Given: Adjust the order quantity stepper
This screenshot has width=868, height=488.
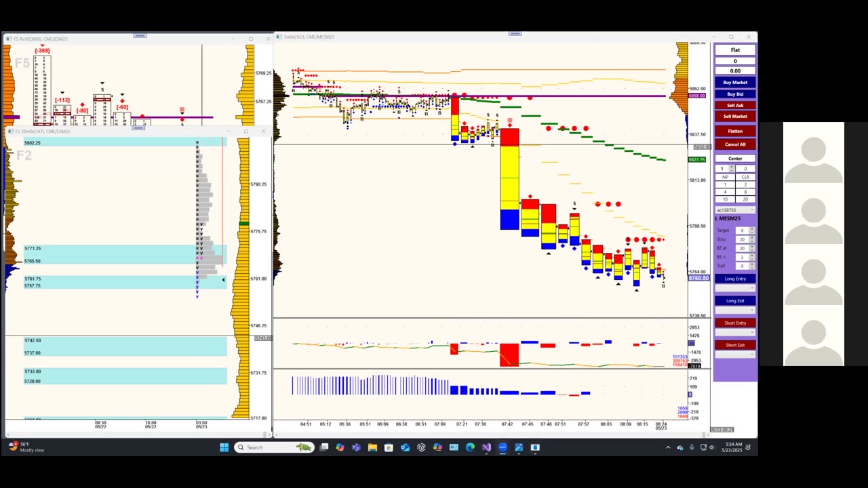Looking at the screenshot, I should point(731,168).
